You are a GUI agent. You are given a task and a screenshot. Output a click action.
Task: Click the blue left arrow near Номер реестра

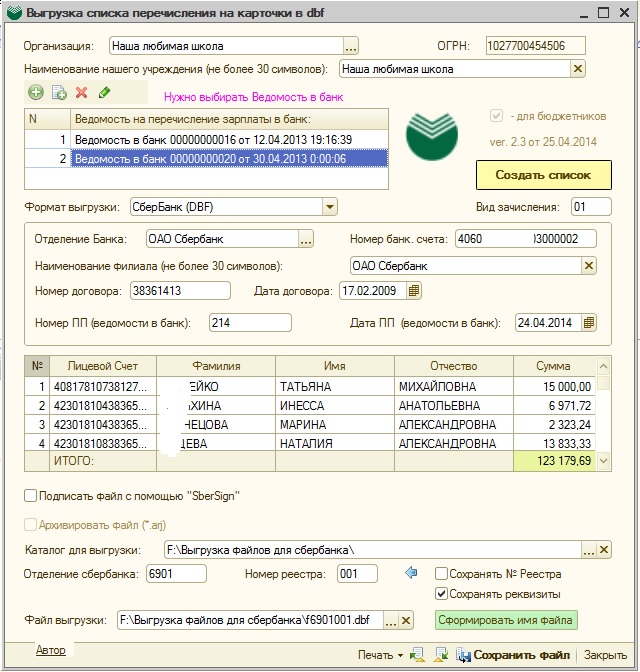411,573
